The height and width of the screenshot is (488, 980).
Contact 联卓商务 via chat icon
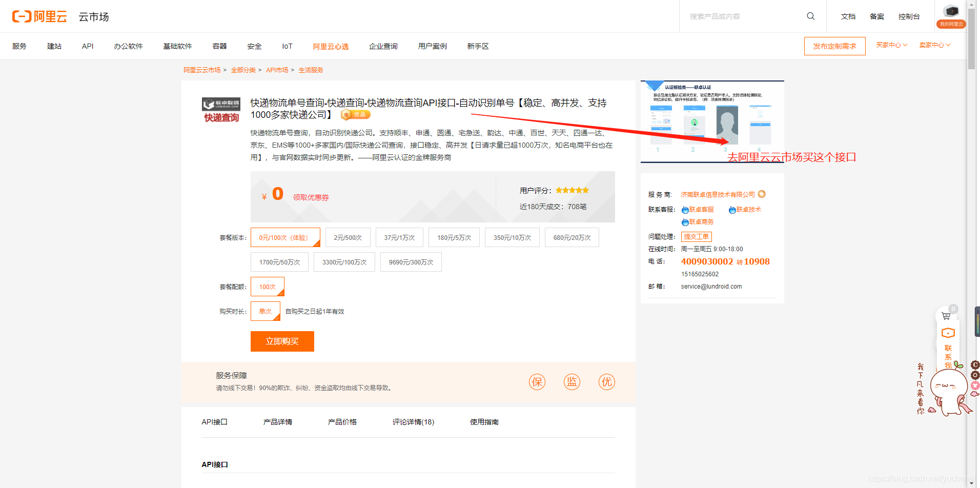(685, 222)
